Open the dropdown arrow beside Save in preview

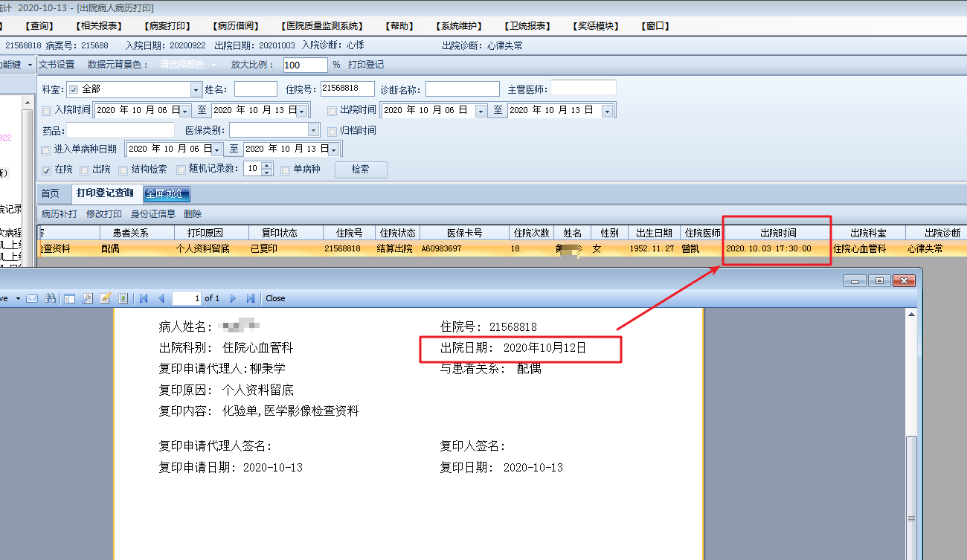pos(19,298)
